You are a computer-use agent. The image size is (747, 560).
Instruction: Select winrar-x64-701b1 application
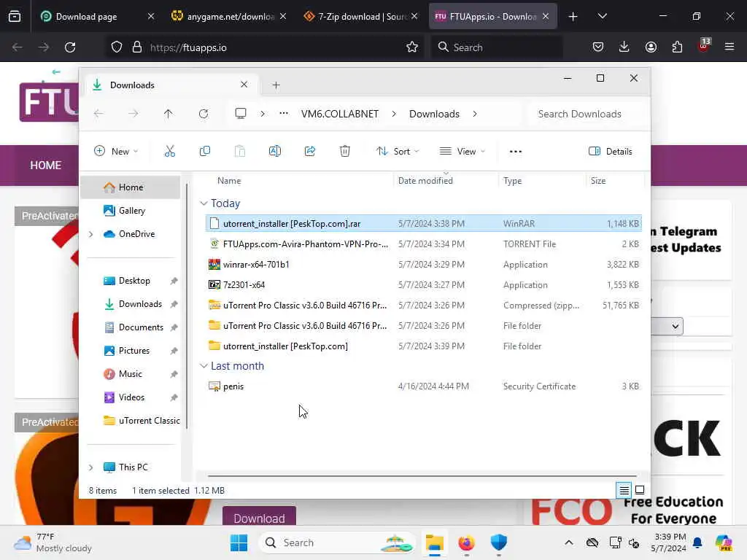point(424,264)
